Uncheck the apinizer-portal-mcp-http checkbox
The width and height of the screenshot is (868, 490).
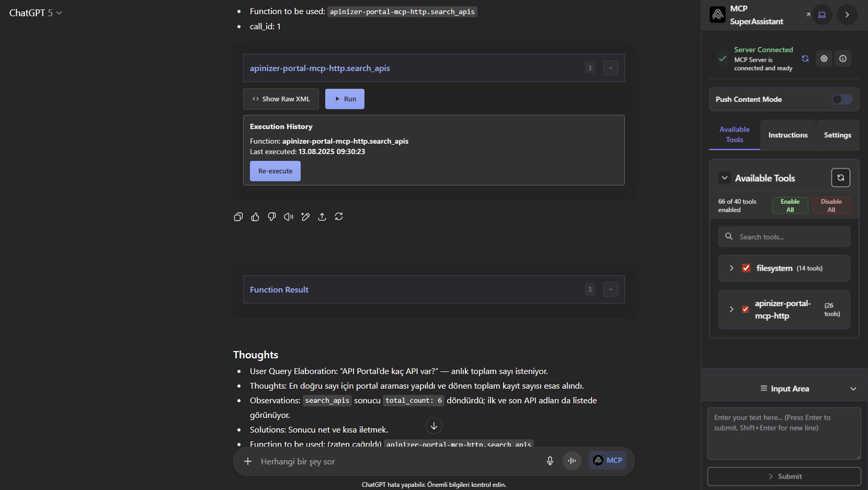point(746,309)
